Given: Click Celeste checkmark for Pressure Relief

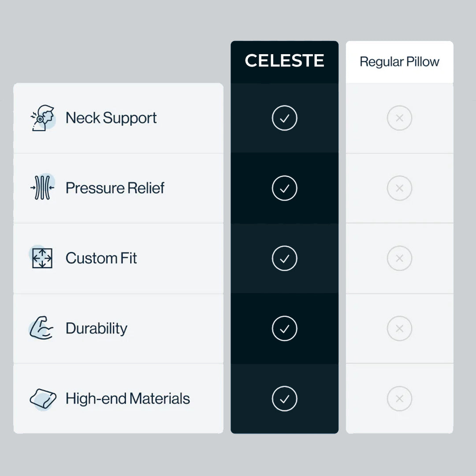Looking at the screenshot, I should (x=285, y=188).
